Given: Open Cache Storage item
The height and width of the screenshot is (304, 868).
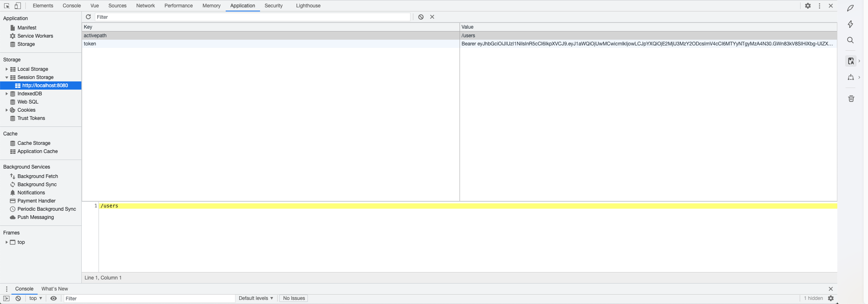Looking at the screenshot, I should click(x=34, y=143).
